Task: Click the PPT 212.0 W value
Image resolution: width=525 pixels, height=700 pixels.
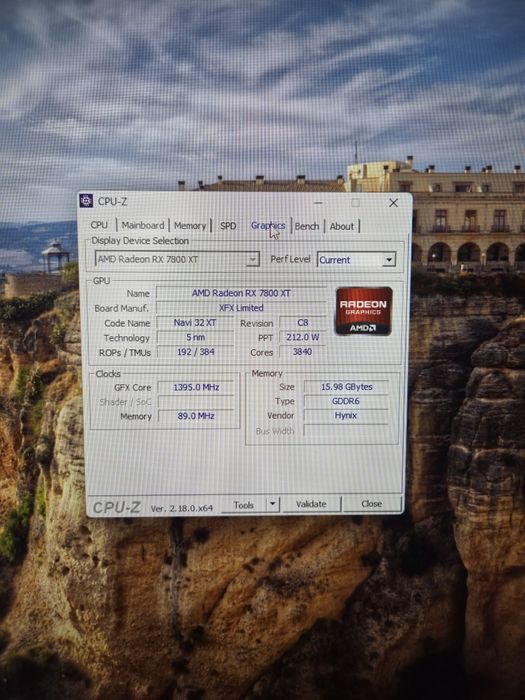Action: pos(303,337)
